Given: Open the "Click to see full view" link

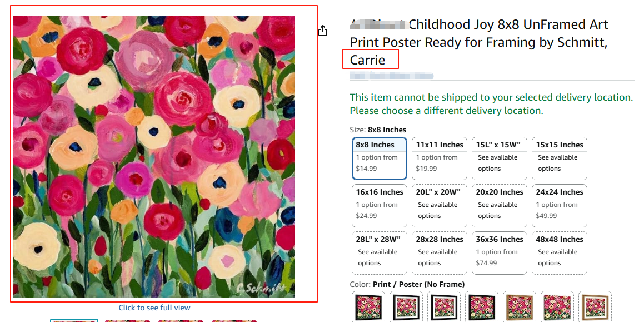Looking at the screenshot, I should tap(154, 308).
